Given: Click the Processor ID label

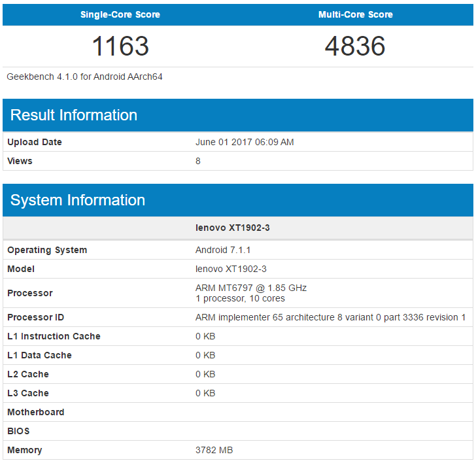Looking at the screenshot, I should click(x=35, y=317).
